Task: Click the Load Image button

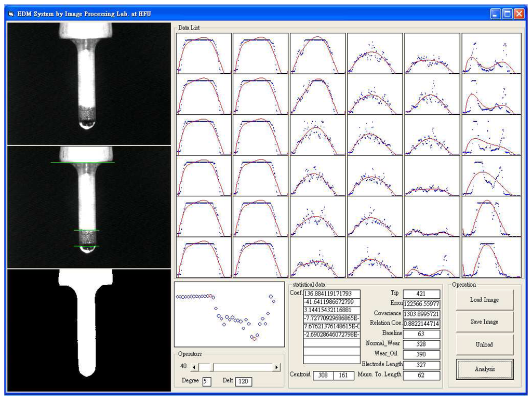Action: coord(484,300)
